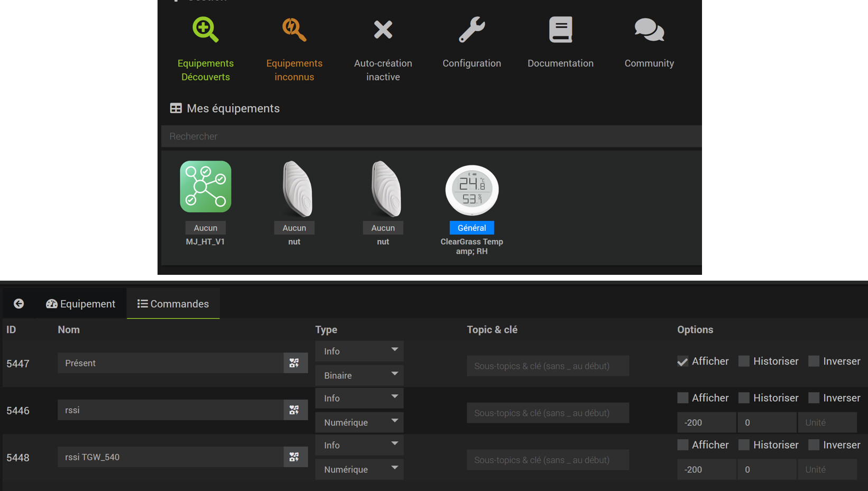Open Info type dropdown for rssi TGW_540
Screen dimensions: 868x491
click(359, 445)
